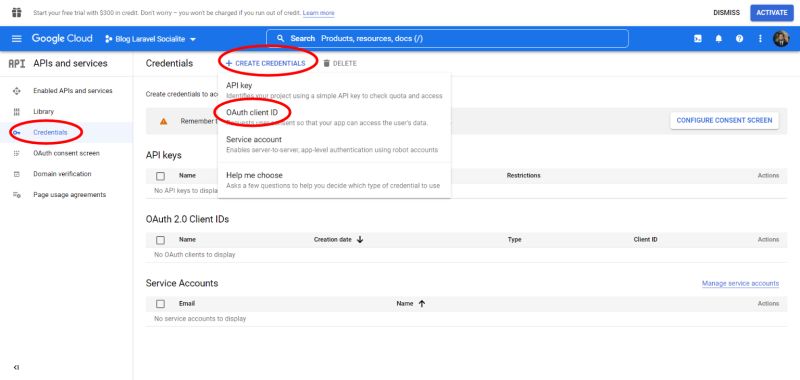Image resolution: width=800 pixels, height=380 pixels.
Task: Focus the products and resources search field
Action: pyautogui.click(x=447, y=39)
